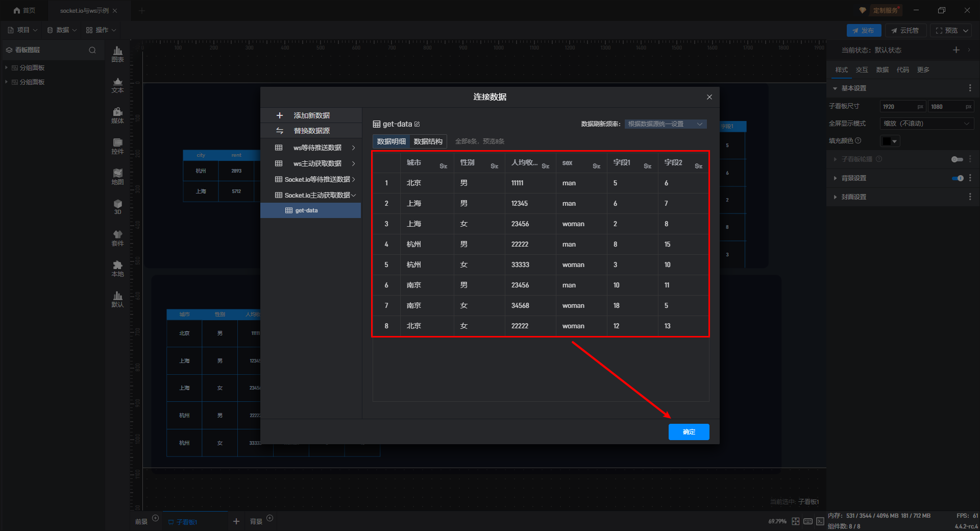Click the edit icon beside get-data name
Image resolution: width=980 pixels, height=531 pixels.
(x=417, y=124)
